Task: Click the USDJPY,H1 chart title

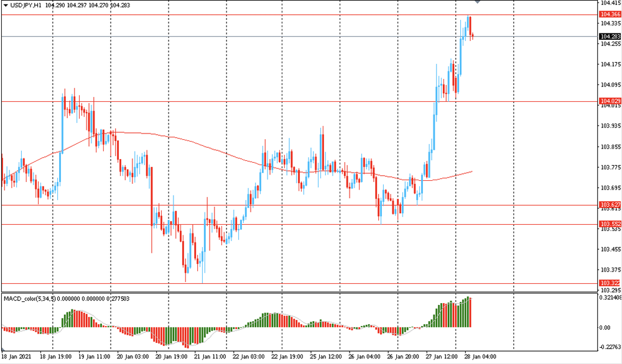Action: point(26,5)
